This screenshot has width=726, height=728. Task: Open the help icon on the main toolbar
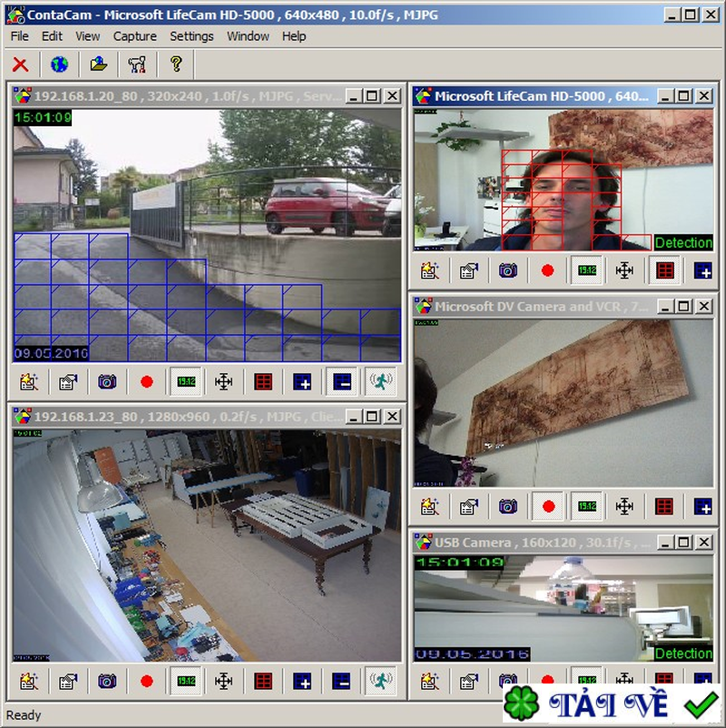[x=175, y=64]
